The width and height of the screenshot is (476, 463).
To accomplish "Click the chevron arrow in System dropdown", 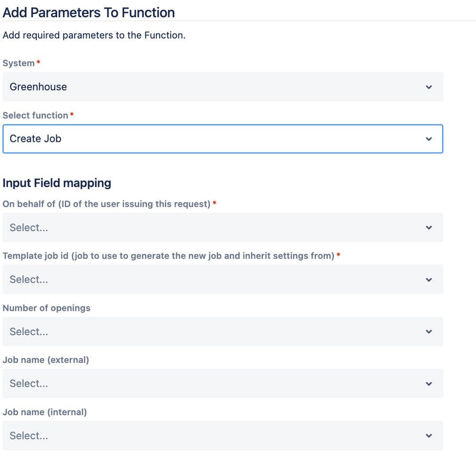I will tap(429, 87).
